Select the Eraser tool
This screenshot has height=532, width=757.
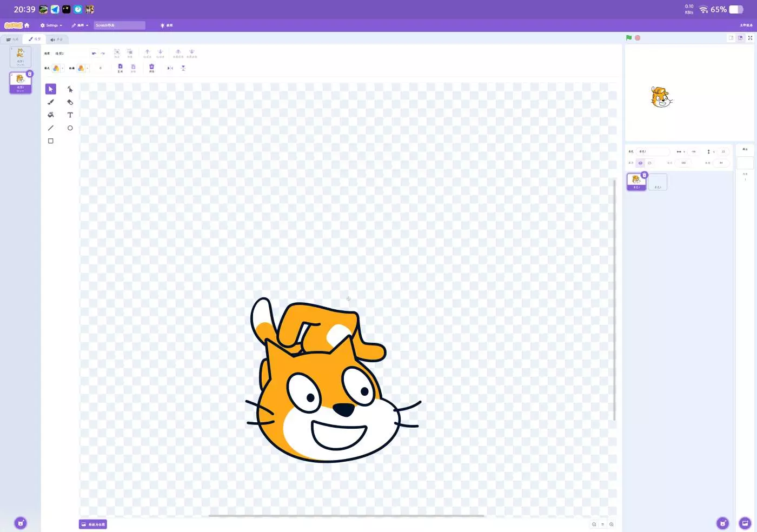[x=70, y=102]
